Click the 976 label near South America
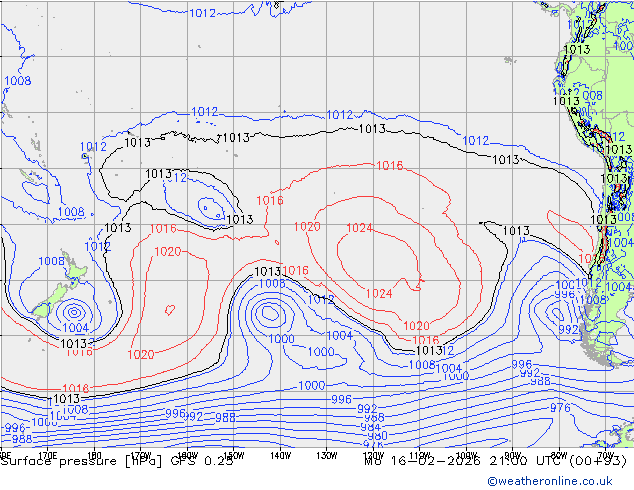The width and height of the screenshot is (634, 490). point(560,408)
